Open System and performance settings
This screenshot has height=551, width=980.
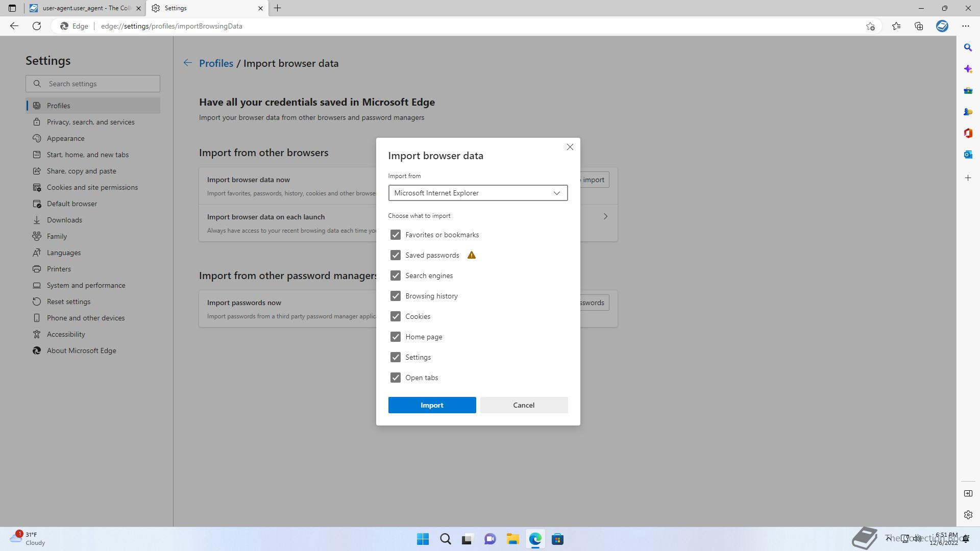coord(93,285)
